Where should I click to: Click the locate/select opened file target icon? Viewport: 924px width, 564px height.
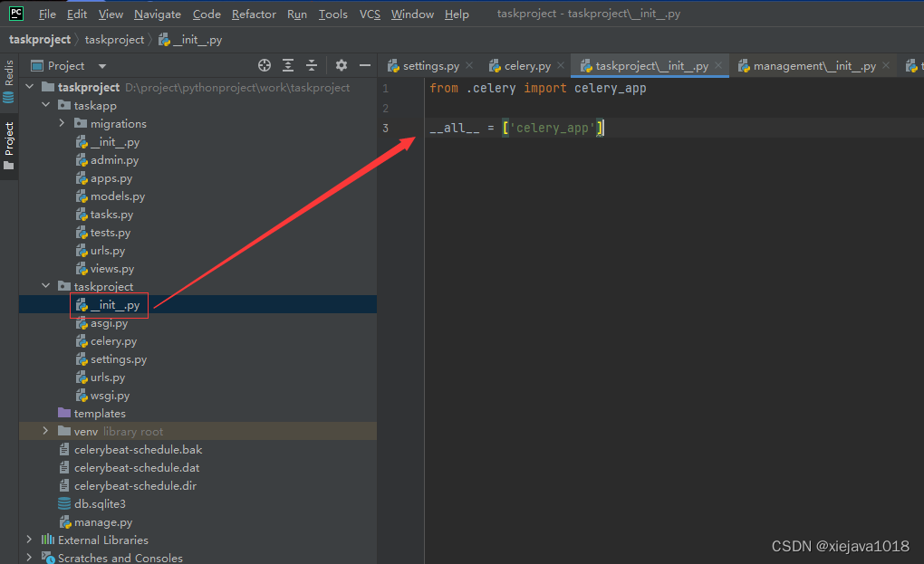[265, 65]
